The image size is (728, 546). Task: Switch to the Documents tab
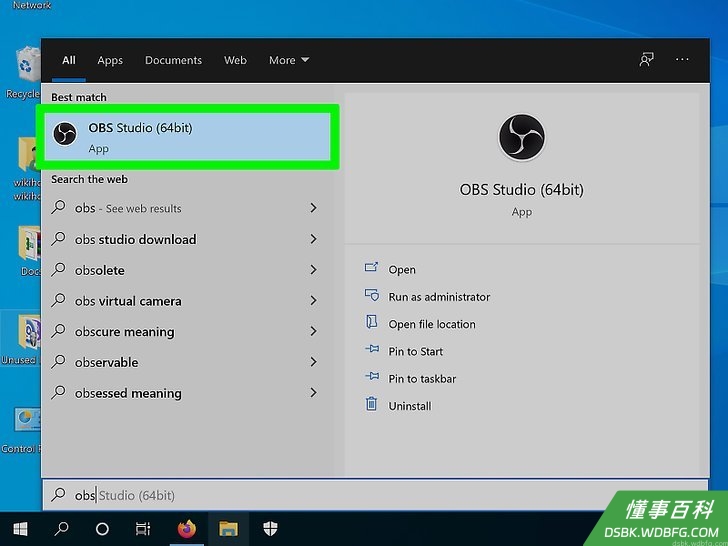pyautogui.click(x=173, y=60)
